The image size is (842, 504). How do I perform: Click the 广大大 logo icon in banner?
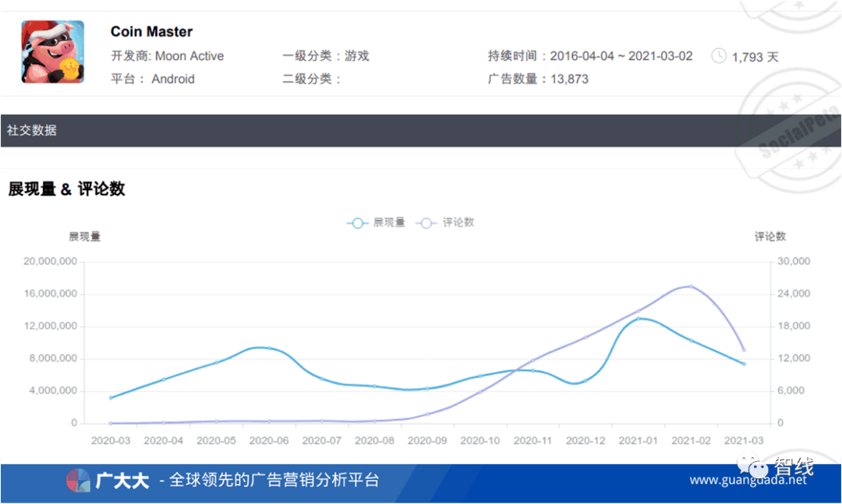pos(78,481)
